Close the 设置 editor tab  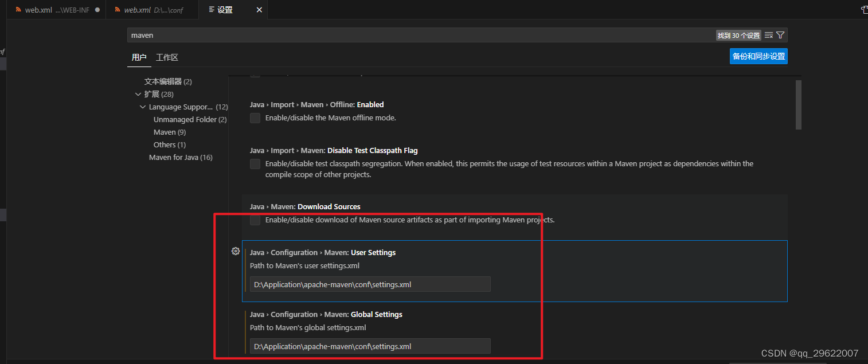pos(259,10)
